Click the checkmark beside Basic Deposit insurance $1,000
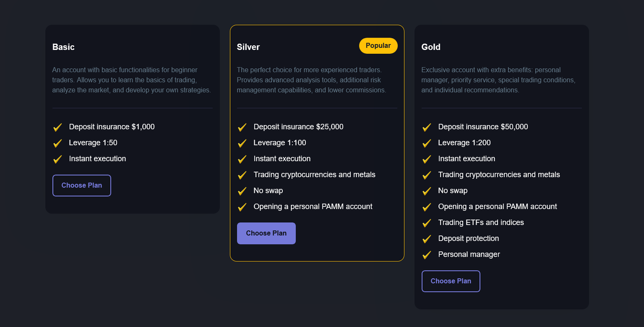 coord(57,127)
